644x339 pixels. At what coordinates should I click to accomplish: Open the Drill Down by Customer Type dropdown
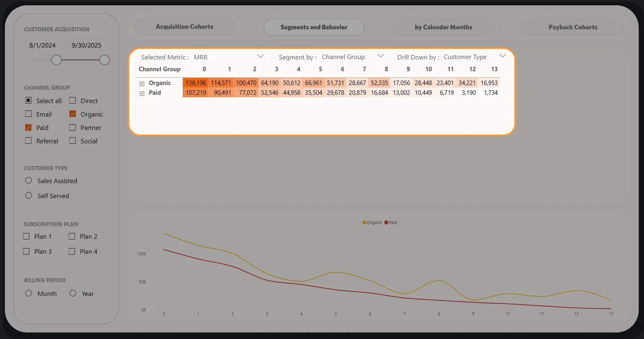click(475, 56)
